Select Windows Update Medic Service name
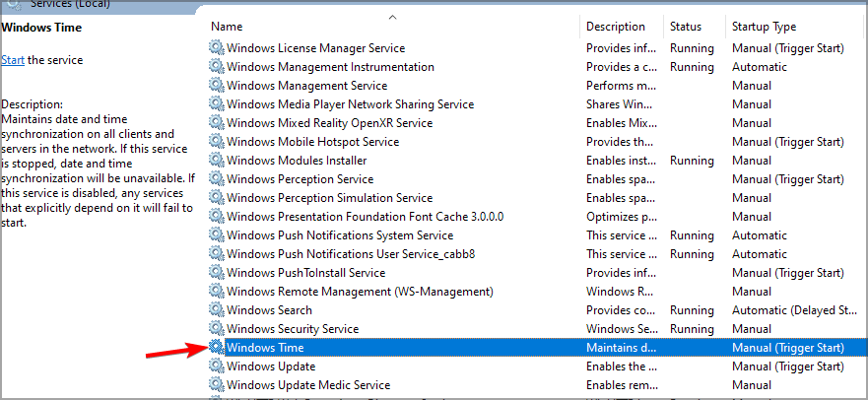Viewport: 868px width, 400px height. pyautogui.click(x=308, y=384)
